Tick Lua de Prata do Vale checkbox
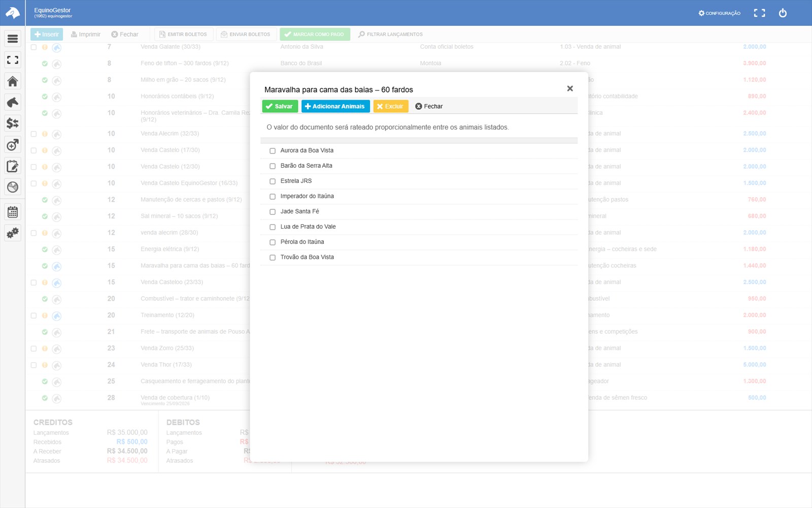The width and height of the screenshot is (812, 508). [x=273, y=227]
